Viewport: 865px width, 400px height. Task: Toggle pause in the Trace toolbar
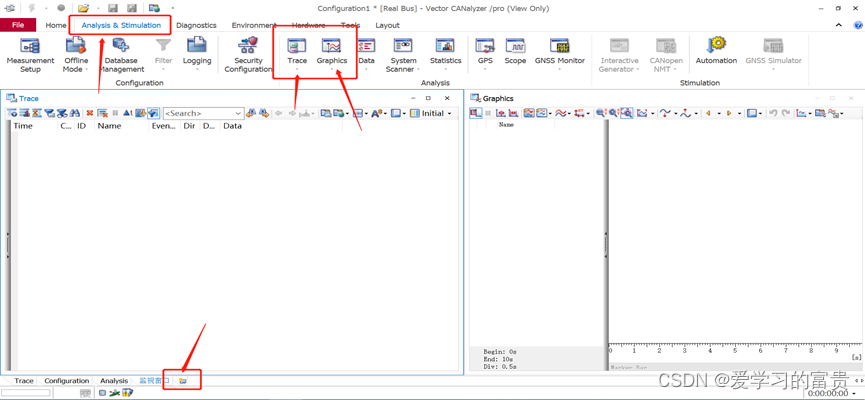click(115, 113)
